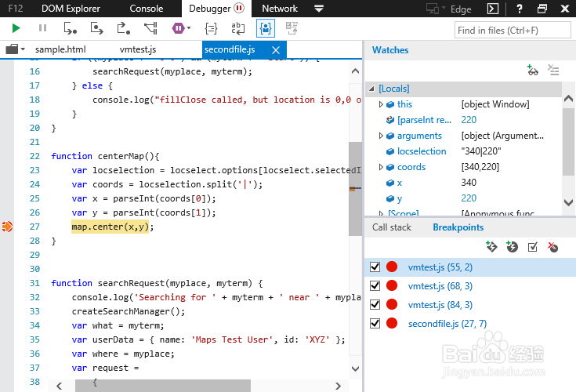Image resolution: width=576 pixels, height=392 pixels.
Task: Close the secondfile.js tab
Action: [x=276, y=50]
